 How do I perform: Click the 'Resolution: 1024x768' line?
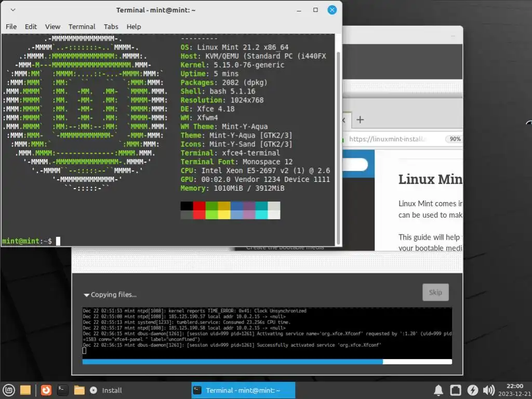tap(222, 100)
